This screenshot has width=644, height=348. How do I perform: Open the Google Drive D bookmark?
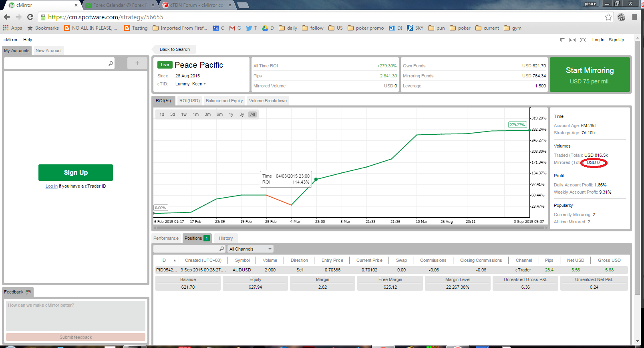coord(268,28)
